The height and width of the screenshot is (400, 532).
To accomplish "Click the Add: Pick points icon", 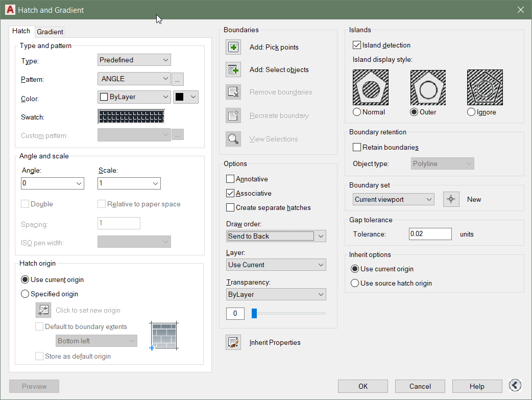I will point(233,47).
